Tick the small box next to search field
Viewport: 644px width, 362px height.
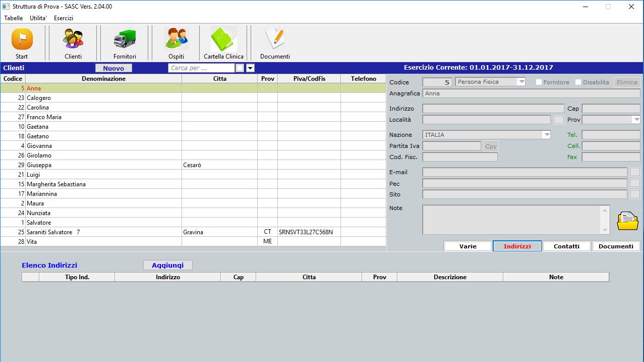pos(240,68)
